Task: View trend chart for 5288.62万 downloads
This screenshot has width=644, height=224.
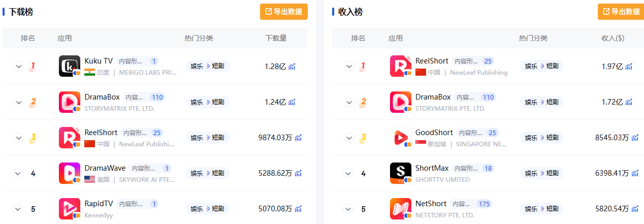Action: coord(298,173)
